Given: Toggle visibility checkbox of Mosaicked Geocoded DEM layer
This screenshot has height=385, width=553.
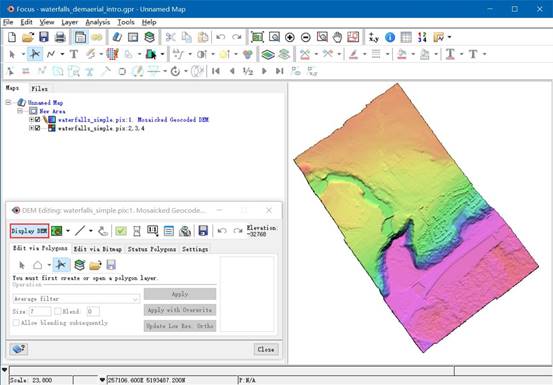Looking at the screenshot, I should (37, 120).
